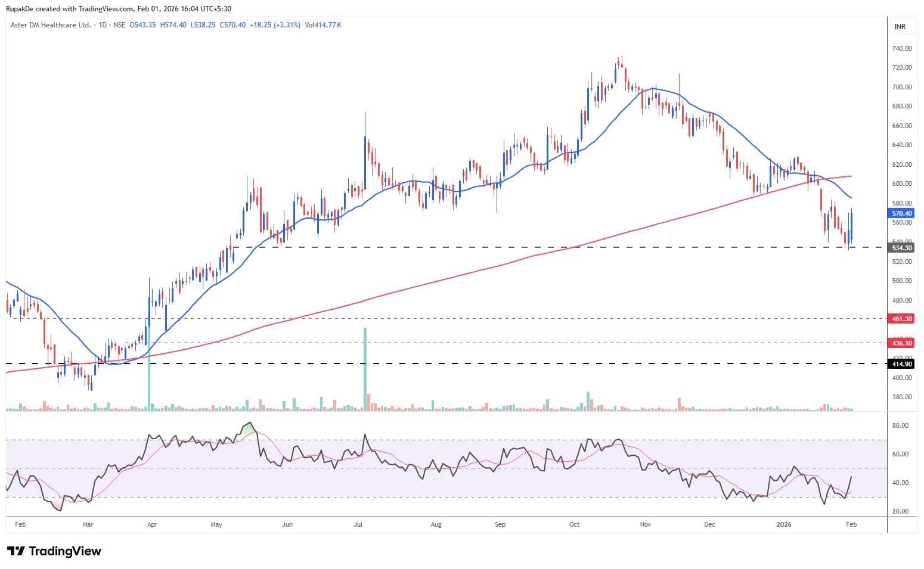Click the Sep label on time axis
The height and width of the screenshot is (569, 924).
pos(500,525)
